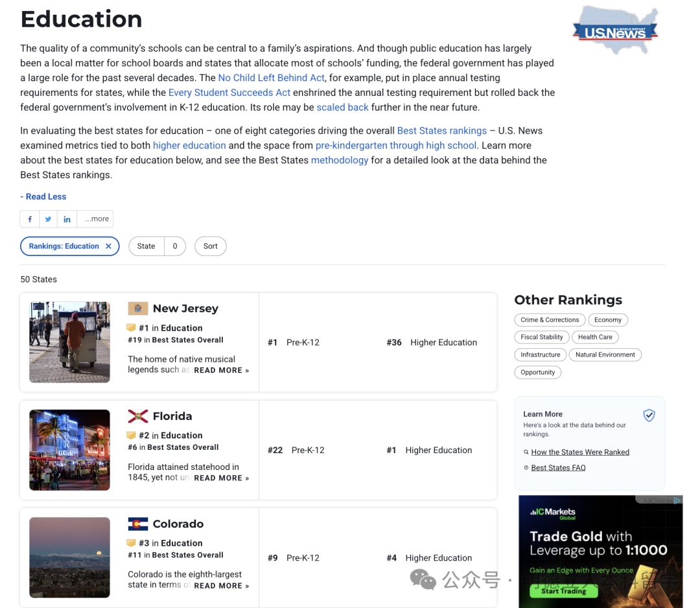Open the Sort options
Screen dimensions: 700x608
pos(210,246)
